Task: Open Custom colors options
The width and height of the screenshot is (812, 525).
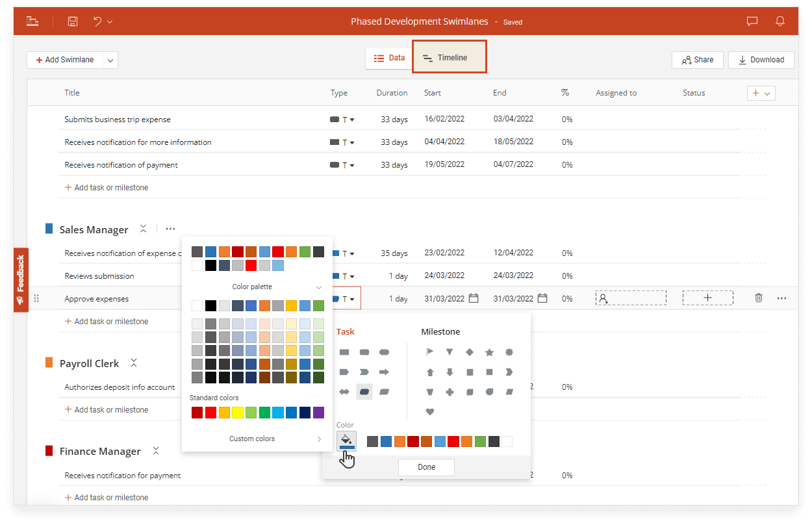Action: click(x=253, y=439)
